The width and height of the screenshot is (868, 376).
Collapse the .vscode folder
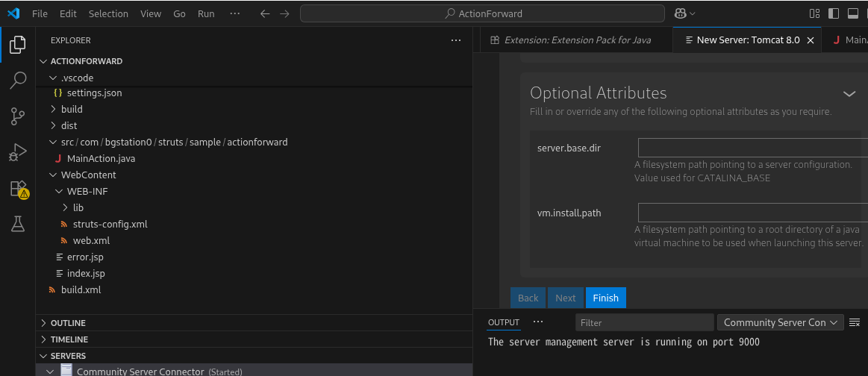coord(53,78)
